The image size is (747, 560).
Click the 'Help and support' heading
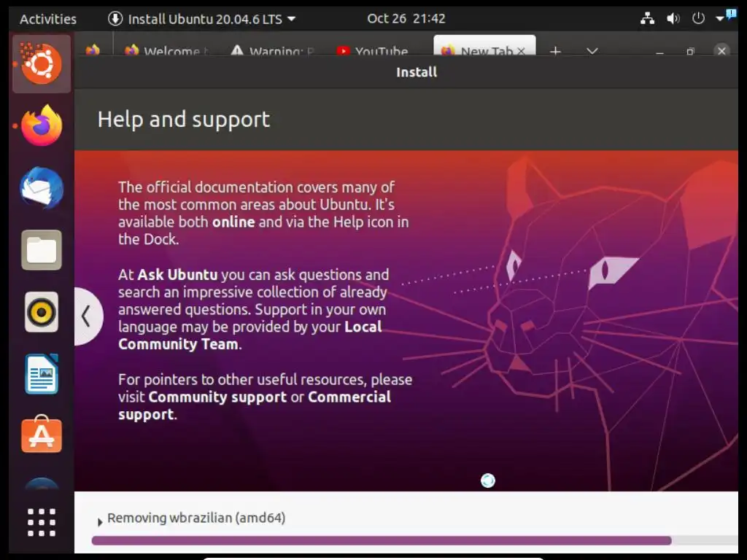point(183,119)
